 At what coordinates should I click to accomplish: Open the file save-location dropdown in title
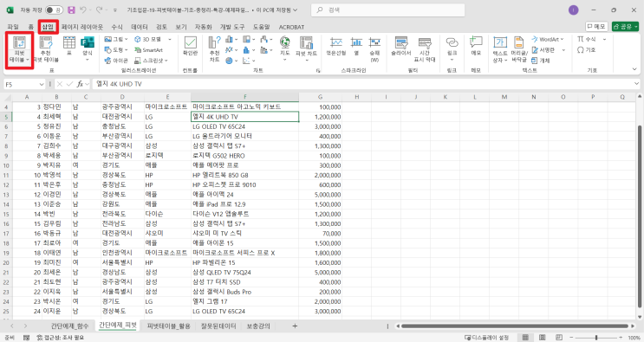coord(296,10)
